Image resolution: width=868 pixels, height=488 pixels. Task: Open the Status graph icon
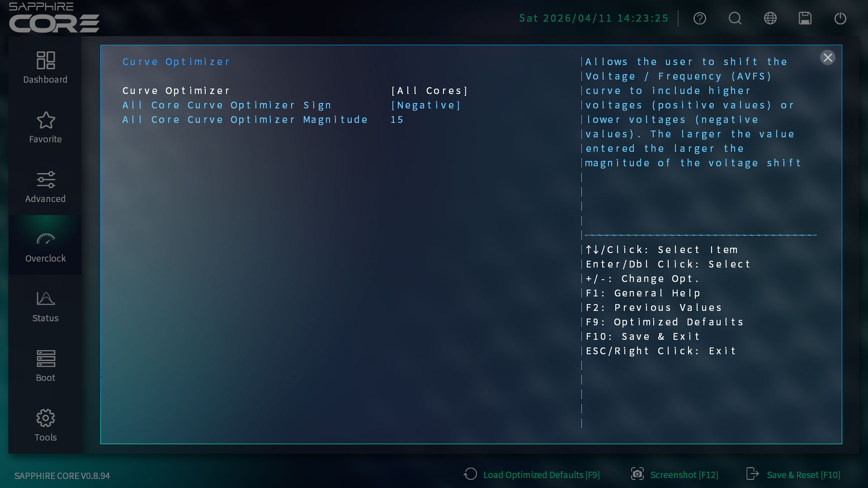pyautogui.click(x=45, y=299)
